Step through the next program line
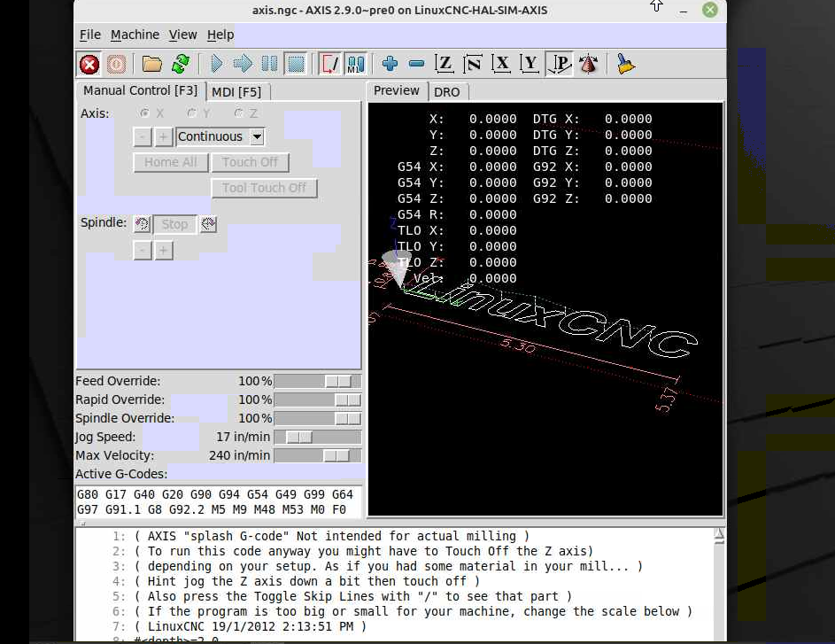Screen dimensions: 835x644 [243, 65]
